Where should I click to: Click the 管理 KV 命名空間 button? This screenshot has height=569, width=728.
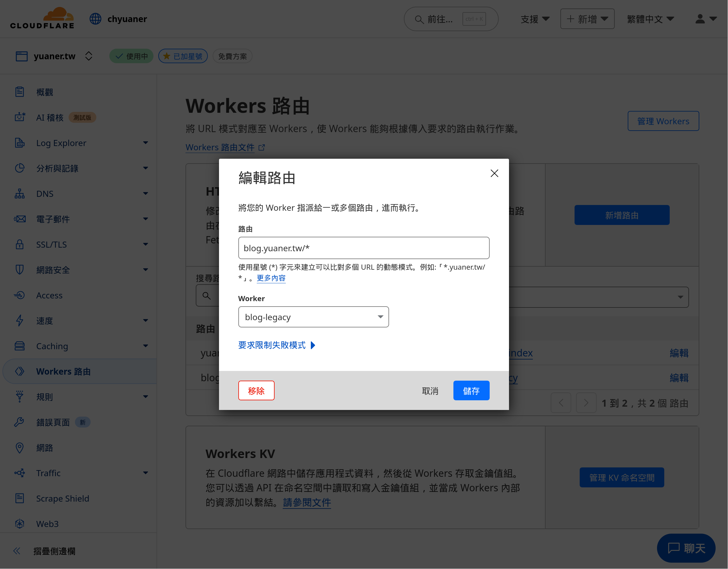point(622,478)
